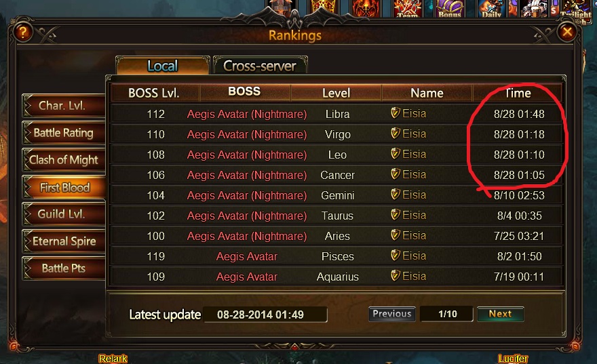Click the Previous page button

(x=392, y=314)
